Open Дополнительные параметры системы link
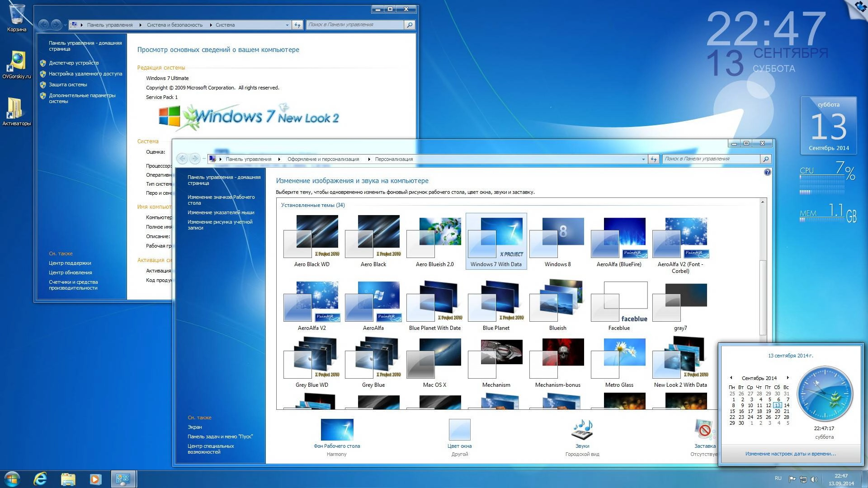868x488 pixels. [82, 98]
